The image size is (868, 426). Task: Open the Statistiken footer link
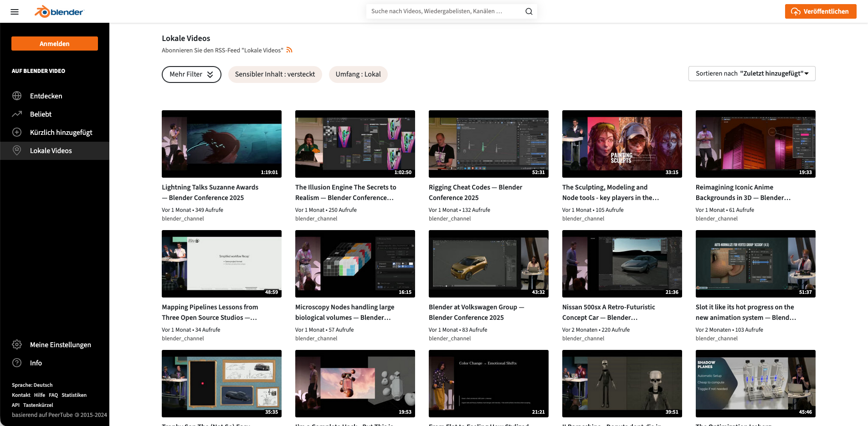click(74, 395)
